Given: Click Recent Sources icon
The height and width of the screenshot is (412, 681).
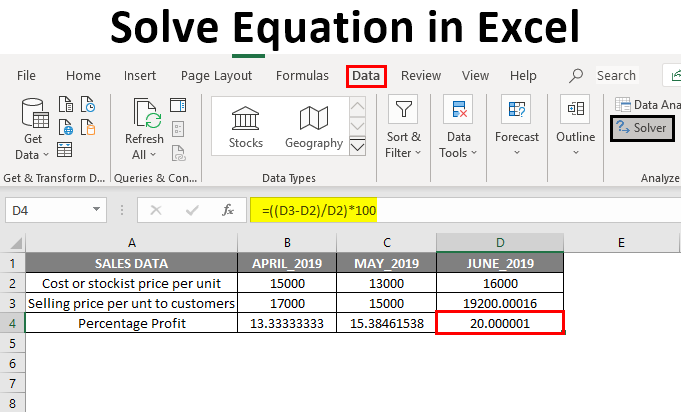Looking at the screenshot, I should coord(88,105).
